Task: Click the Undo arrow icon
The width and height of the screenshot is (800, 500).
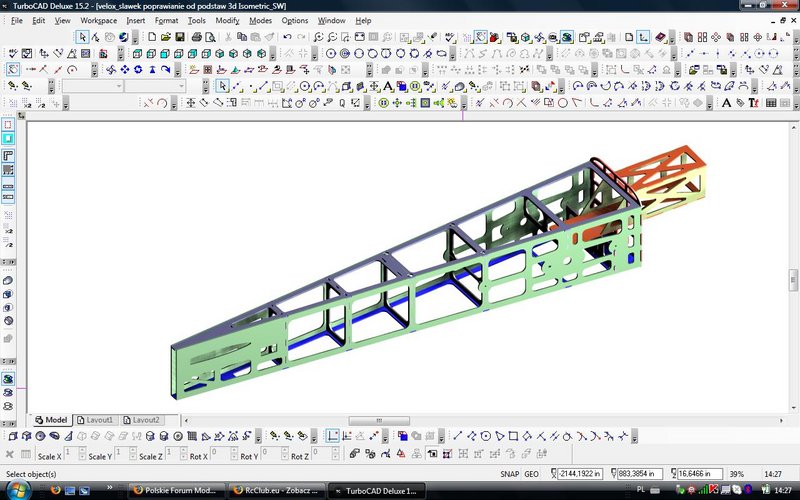Action: 287,37
